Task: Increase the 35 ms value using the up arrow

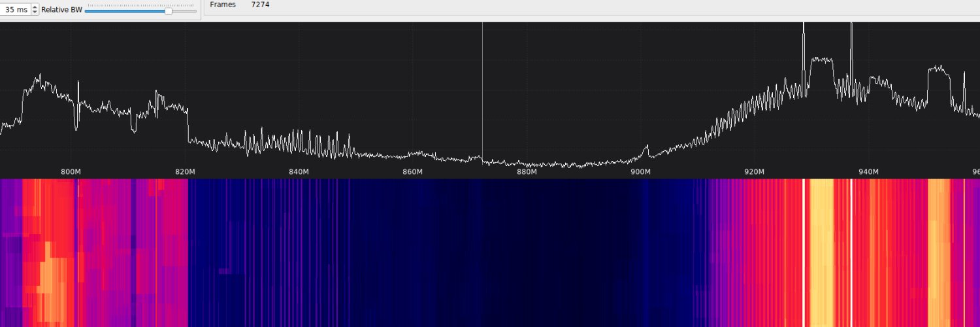Action: [35, 7]
